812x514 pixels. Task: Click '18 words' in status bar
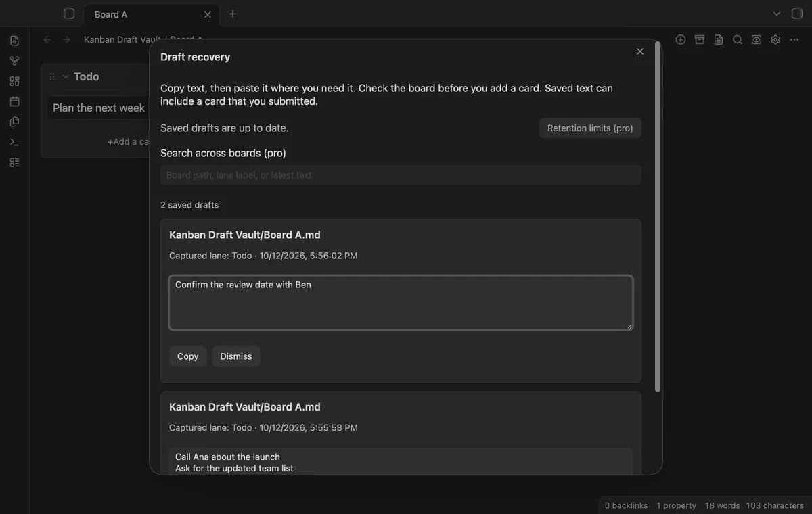tap(722, 505)
